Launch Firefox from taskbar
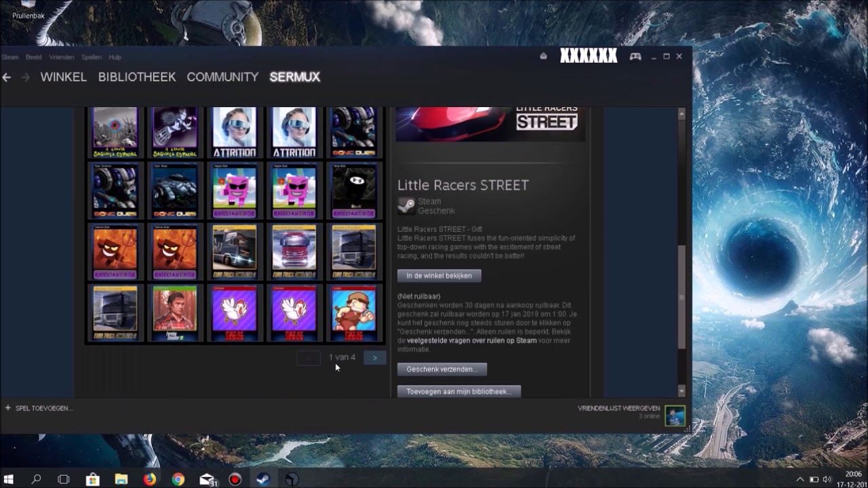This screenshot has width=868, height=488. click(x=149, y=479)
